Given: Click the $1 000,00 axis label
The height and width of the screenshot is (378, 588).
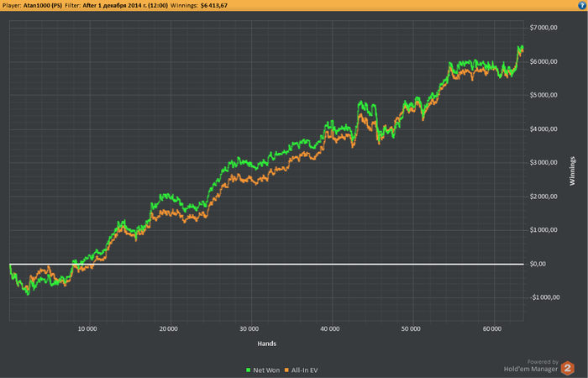Looking at the screenshot, I should 543,230.
